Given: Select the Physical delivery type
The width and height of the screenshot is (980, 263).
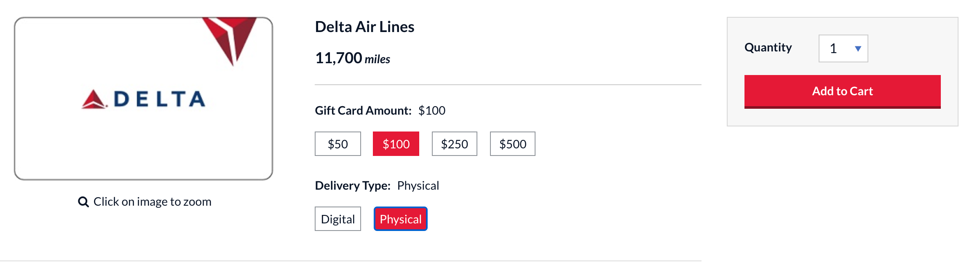Looking at the screenshot, I should click(x=400, y=219).
